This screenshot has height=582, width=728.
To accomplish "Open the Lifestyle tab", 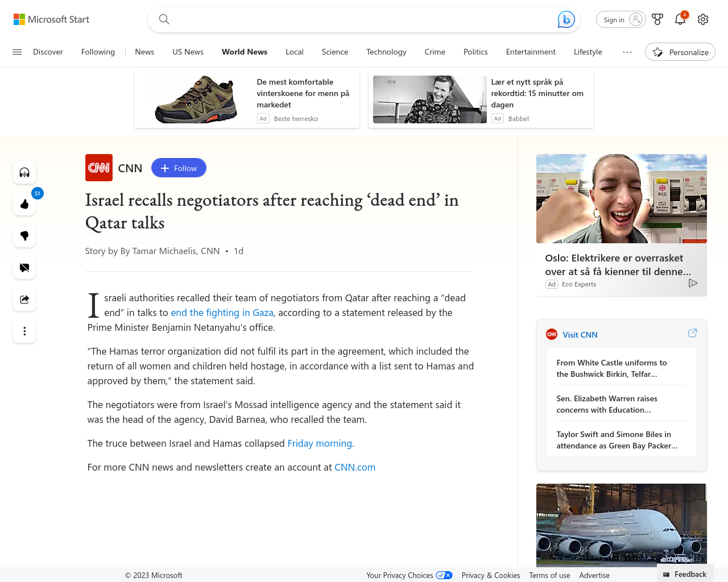I will (x=588, y=52).
